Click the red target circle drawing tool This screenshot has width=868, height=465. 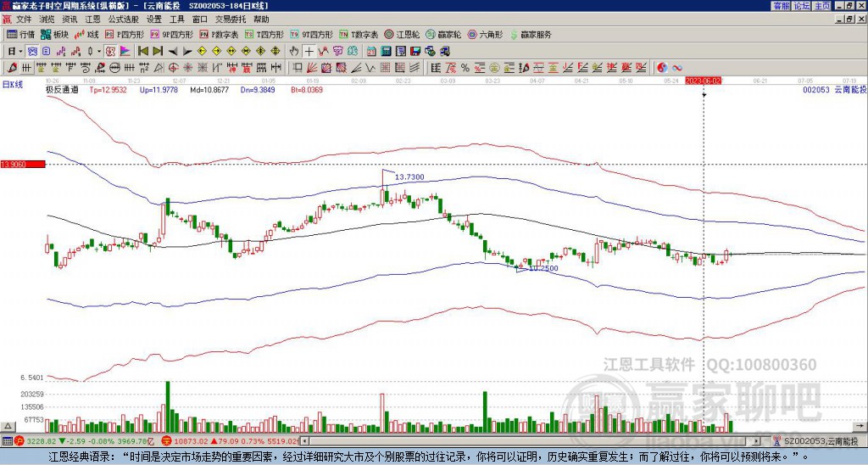tap(173, 68)
